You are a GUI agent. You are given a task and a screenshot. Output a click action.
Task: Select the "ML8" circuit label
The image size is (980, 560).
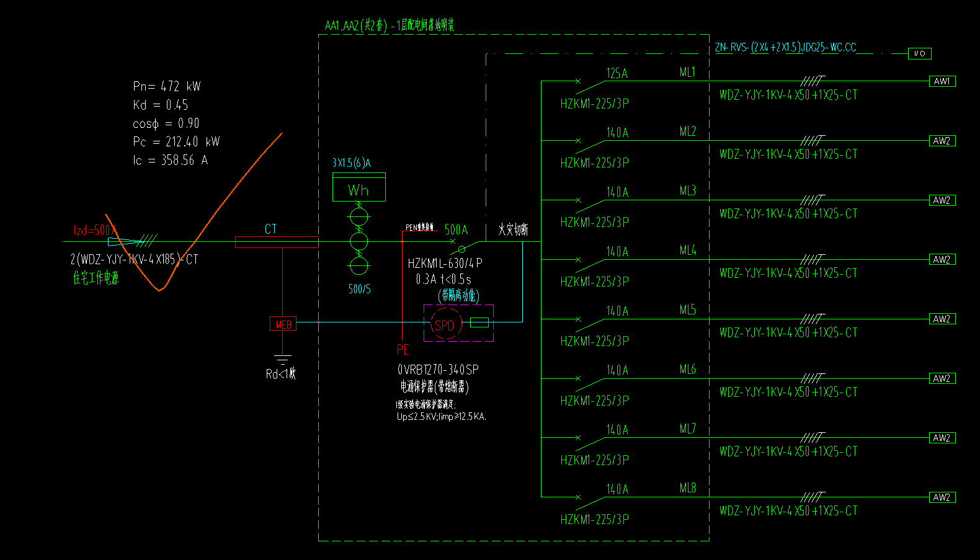pyautogui.click(x=688, y=488)
